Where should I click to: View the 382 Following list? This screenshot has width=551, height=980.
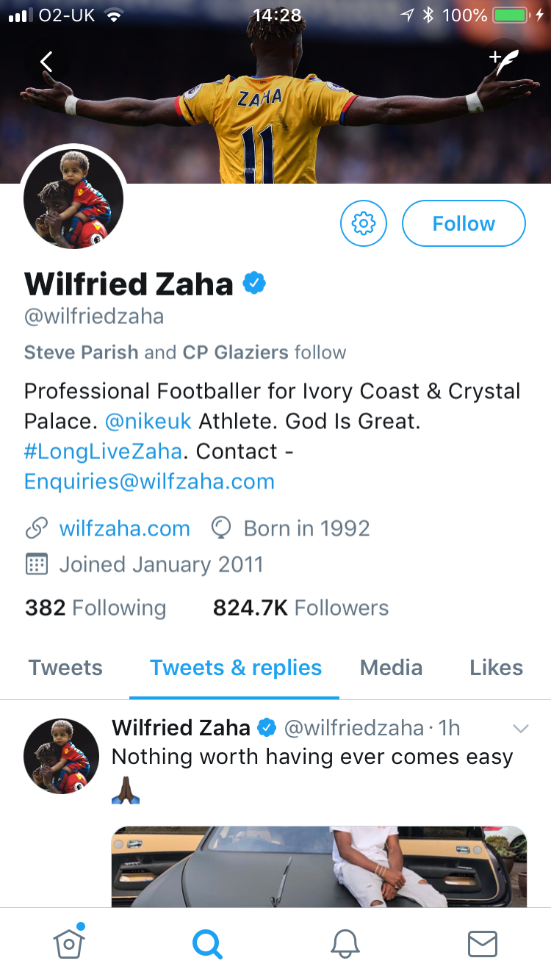pos(96,608)
